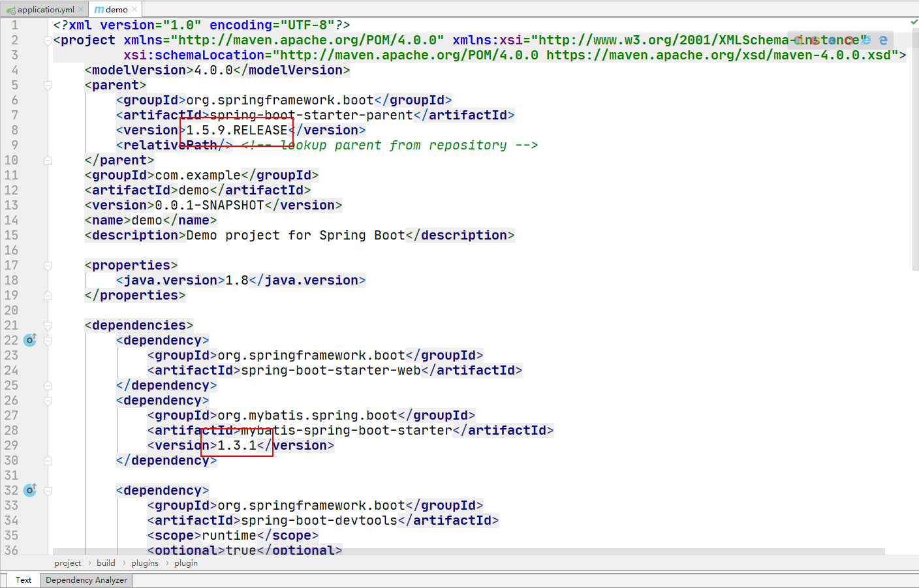Viewport: 919px width, 588px height.
Task: Open file preview in Microsoft Edge
Action: point(882,40)
